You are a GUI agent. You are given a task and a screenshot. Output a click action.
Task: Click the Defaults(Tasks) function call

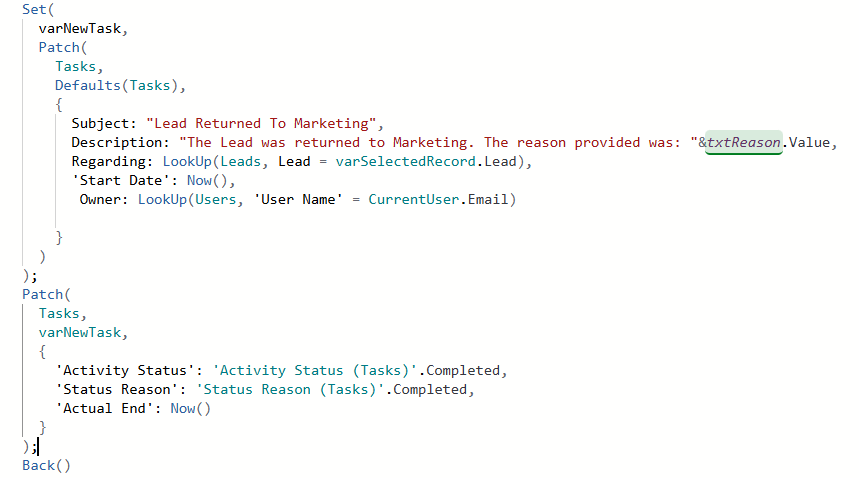click(x=120, y=85)
